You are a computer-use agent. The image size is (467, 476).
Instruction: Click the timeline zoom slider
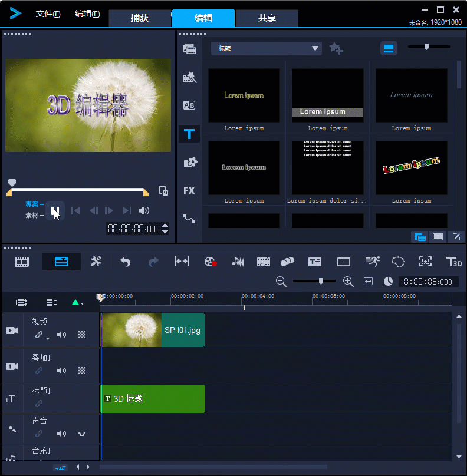[321, 282]
